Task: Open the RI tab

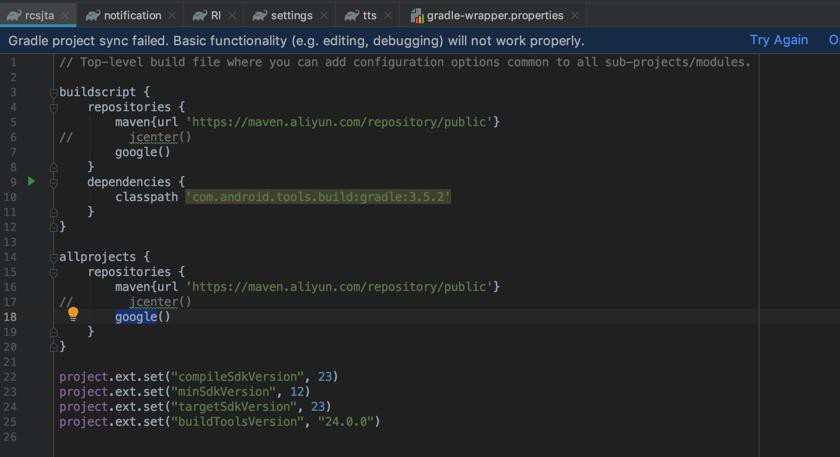Action: tap(215, 16)
